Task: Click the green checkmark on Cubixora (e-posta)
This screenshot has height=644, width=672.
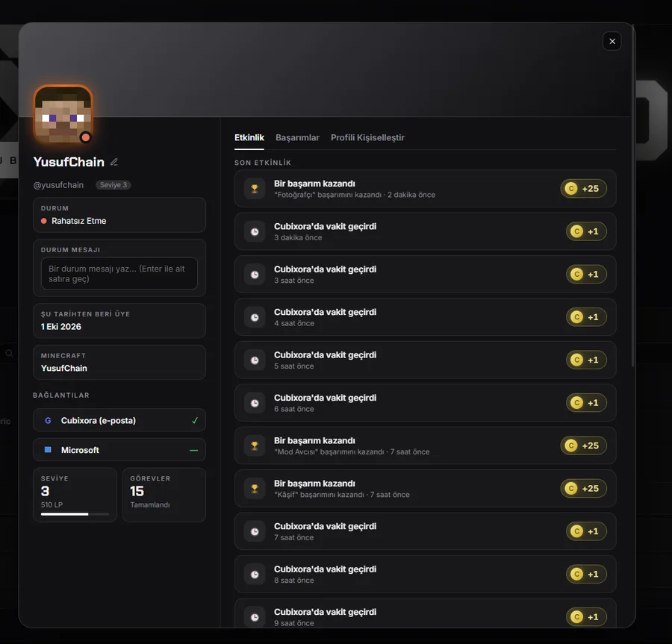Action: 195,420
